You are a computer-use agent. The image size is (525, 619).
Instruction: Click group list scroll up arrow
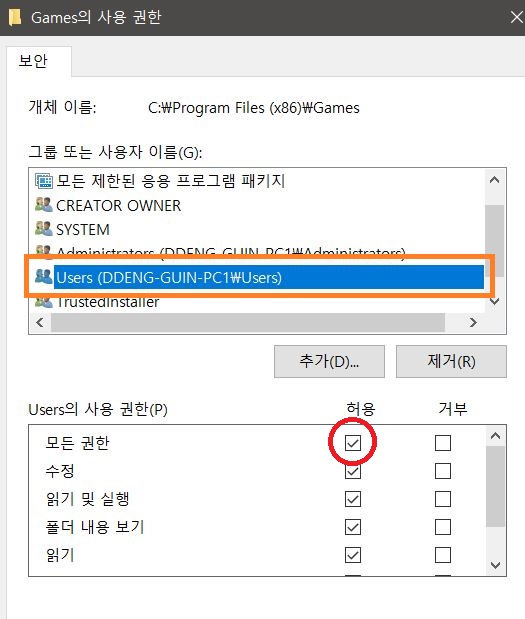pyautogui.click(x=495, y=180)
